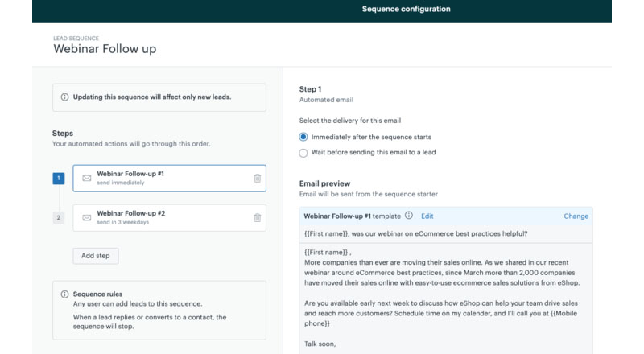
Task: Choose Wait before sending this email option
Action: click(x=303, y=152)
